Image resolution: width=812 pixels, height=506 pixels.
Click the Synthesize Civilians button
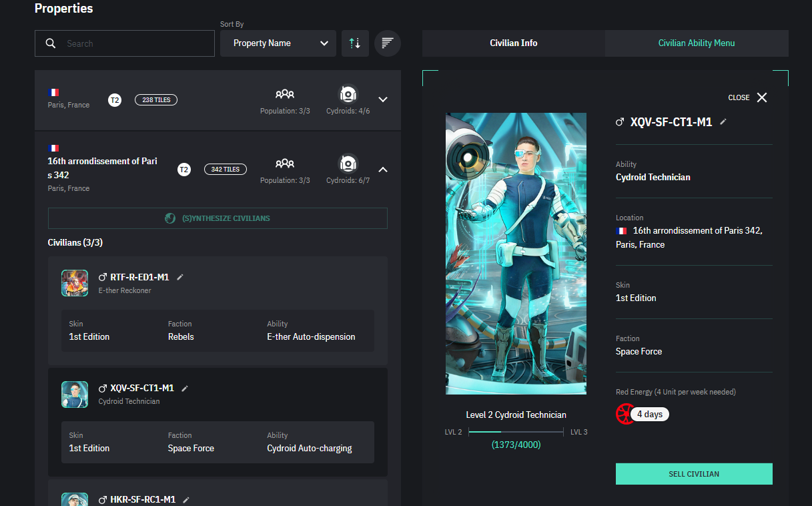pyautogui.click(x=218, y=218)
